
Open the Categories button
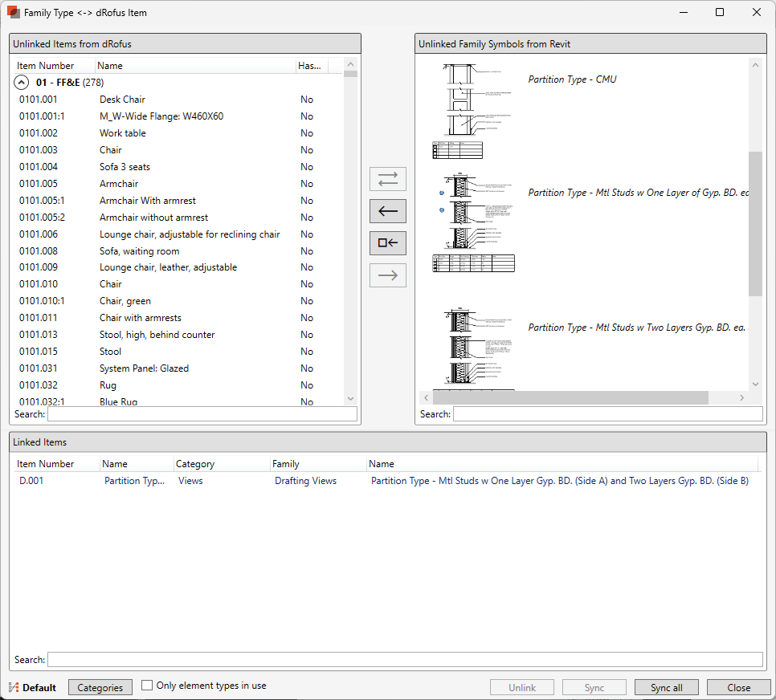coord(100,687)
